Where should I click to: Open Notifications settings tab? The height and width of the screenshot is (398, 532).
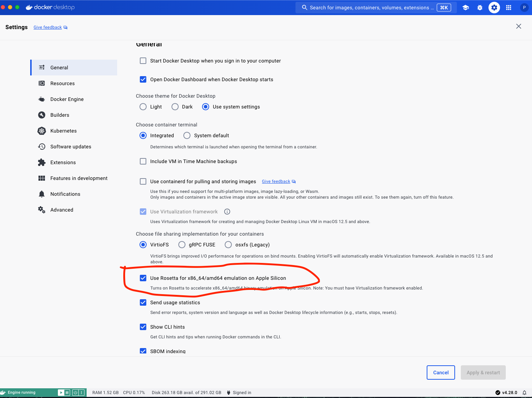(x=74, y=194)
